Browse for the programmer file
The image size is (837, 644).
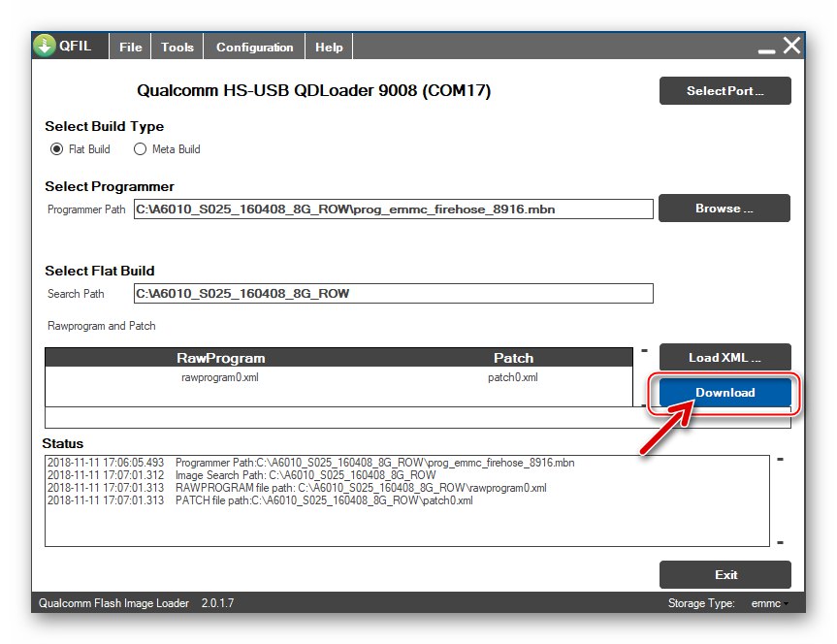[x=724, y=209]
